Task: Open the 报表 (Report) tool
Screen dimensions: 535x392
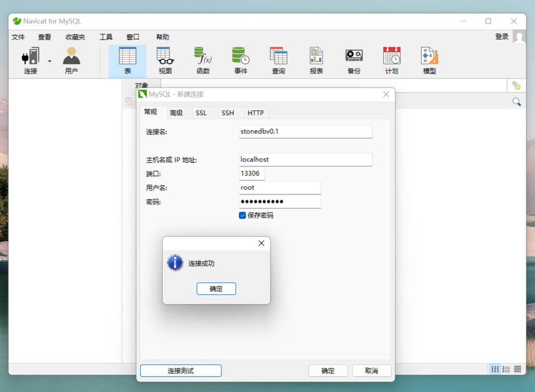Action: pyautogui.click(x=316, y=57)
